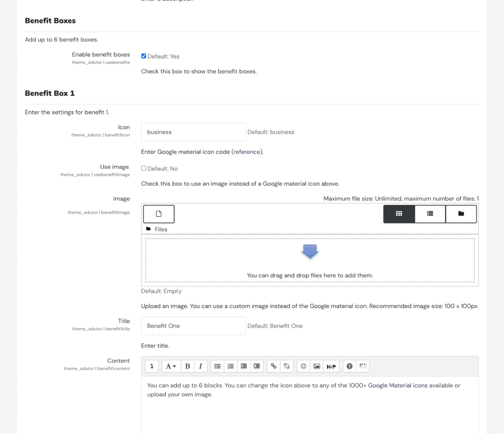Expand the editor toolbar toggle arrow
Viewport: 504px width, 434px height.
(152, 366)
